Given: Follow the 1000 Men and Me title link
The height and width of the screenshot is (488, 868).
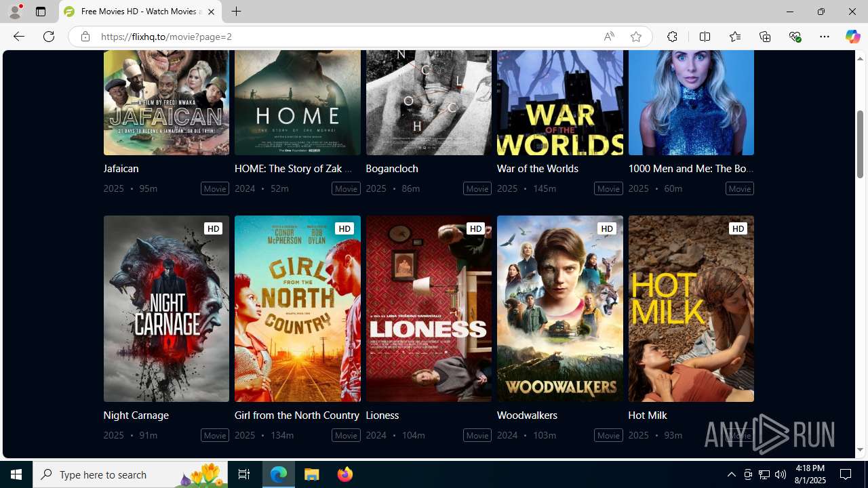Looking at the screenshot, I should tap(691, 168).
